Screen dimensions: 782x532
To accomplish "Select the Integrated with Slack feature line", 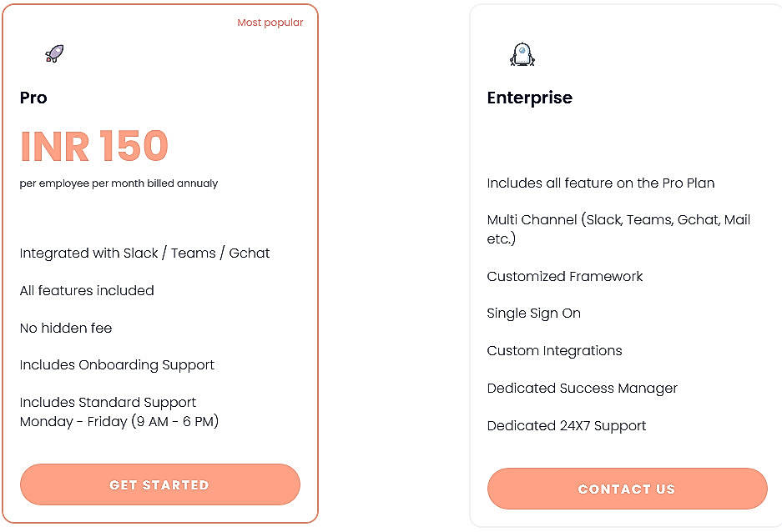I will (144, 253).
